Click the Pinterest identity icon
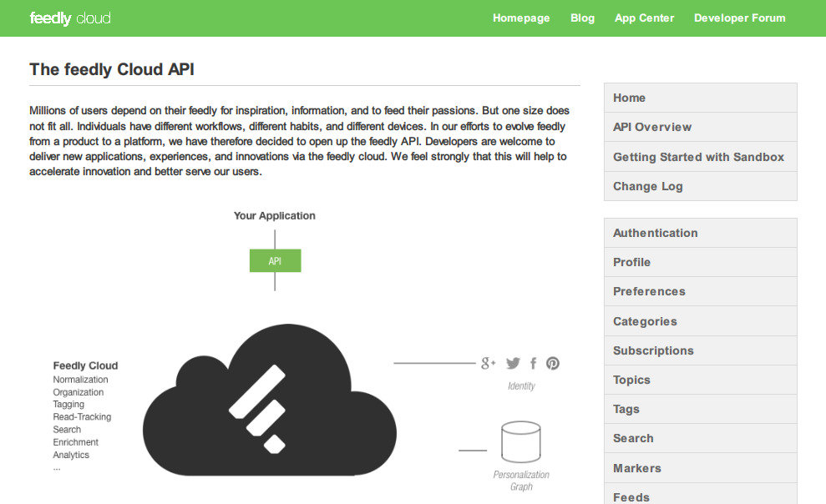826x504 pixels. [553, 363]
